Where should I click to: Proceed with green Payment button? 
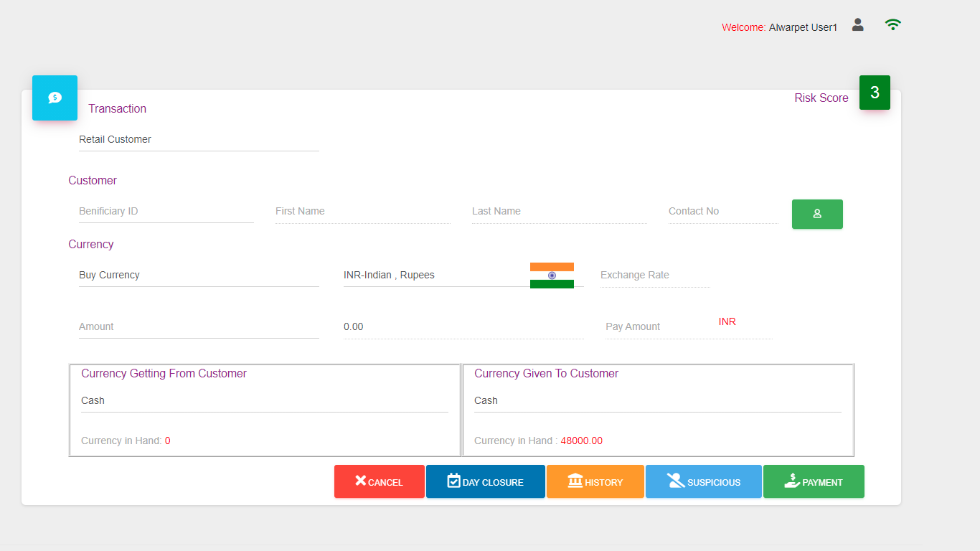pos(814,481)
